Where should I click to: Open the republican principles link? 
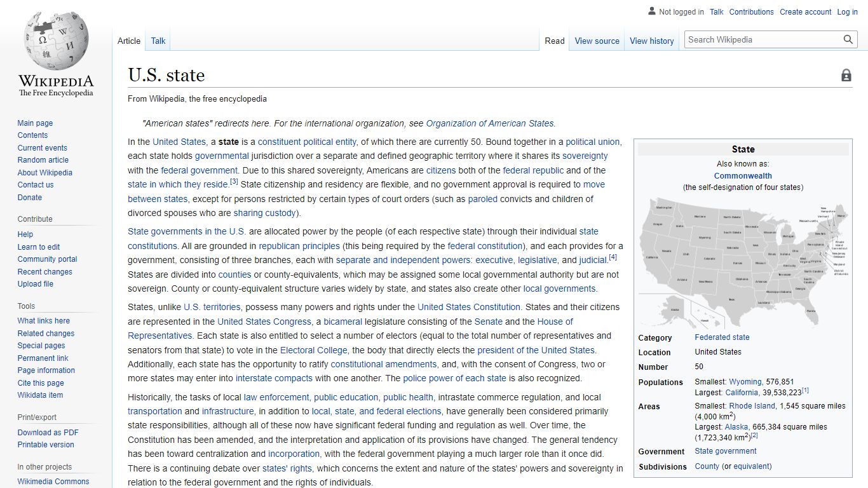[299, 246]
